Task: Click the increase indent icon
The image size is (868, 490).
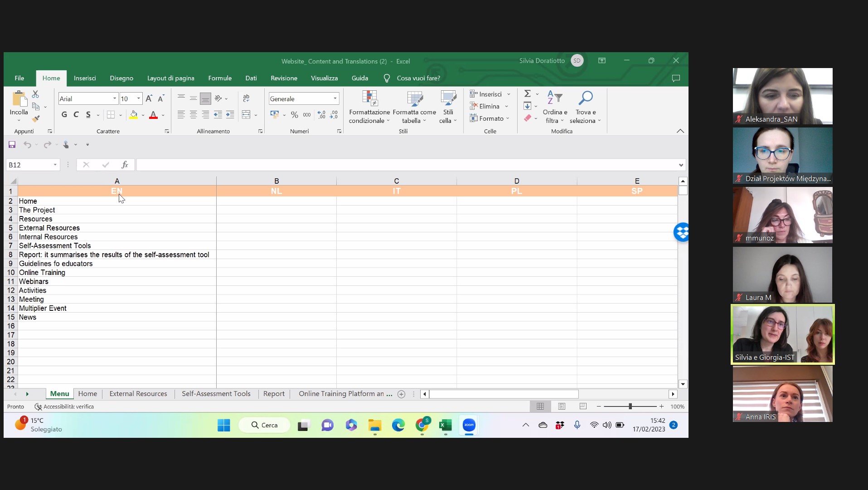Action: click(x=230, y=115)
